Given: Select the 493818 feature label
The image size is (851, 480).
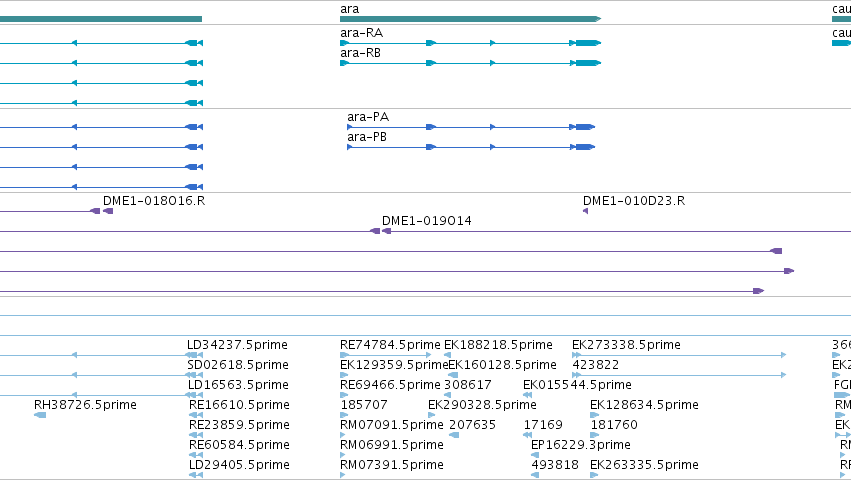Looking at the screenshot, I should click(555, 465).
